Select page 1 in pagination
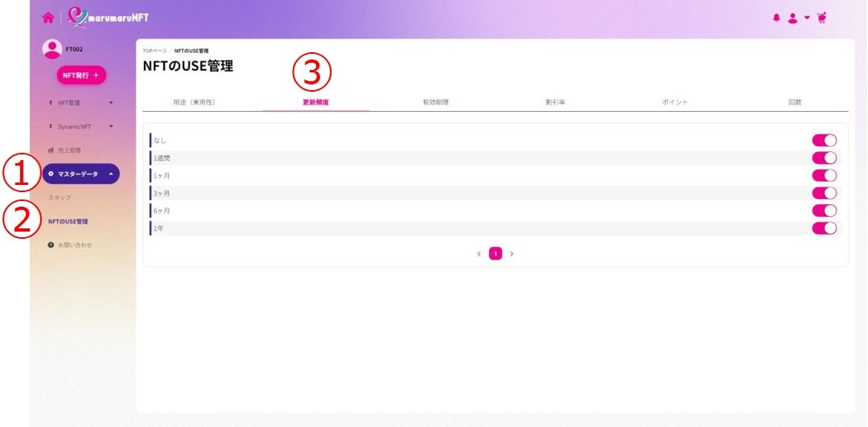 (x=496, y=254)
